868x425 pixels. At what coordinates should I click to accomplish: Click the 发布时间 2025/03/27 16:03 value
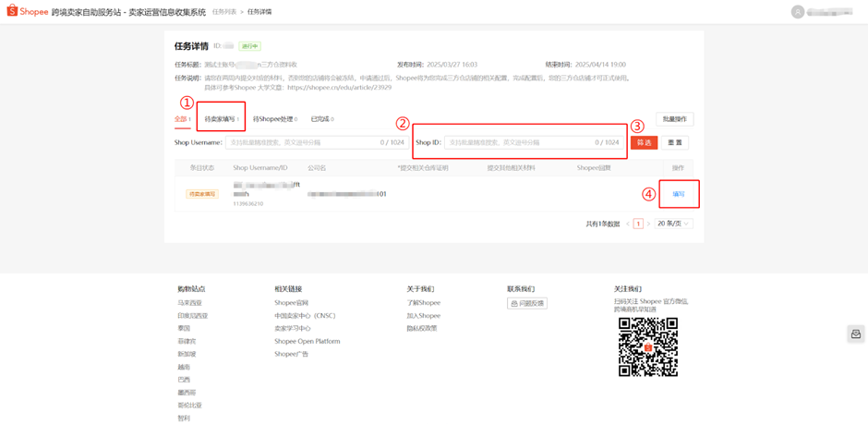(452, 65)
